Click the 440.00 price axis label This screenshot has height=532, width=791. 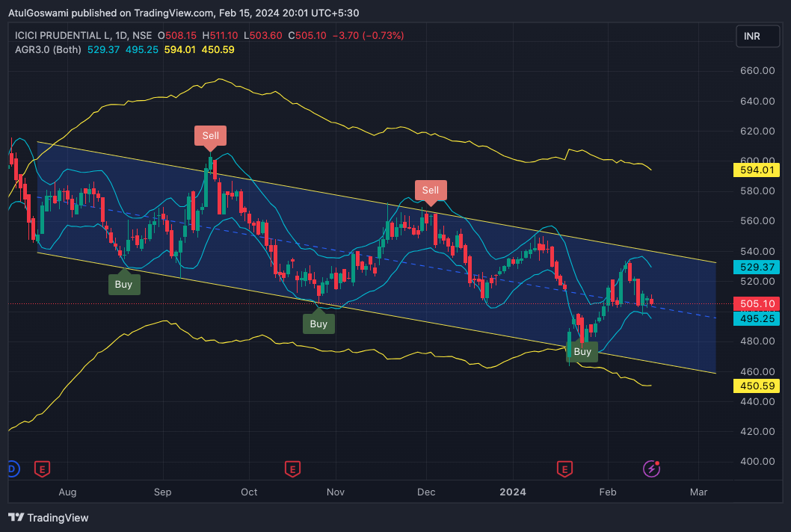pyautogui.click(x=757, y=401)
